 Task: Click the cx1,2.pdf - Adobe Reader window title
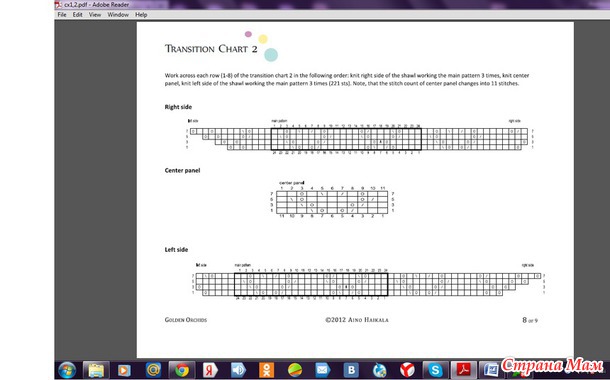96,5
